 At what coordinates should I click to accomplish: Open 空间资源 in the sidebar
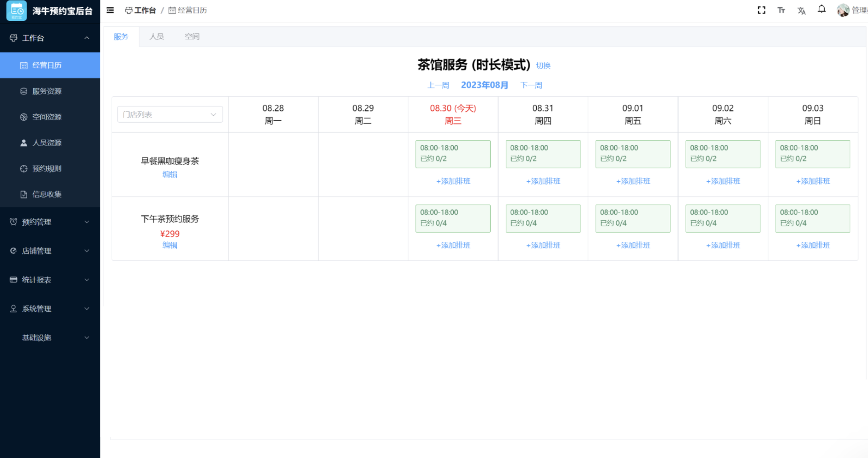point(47,117)
